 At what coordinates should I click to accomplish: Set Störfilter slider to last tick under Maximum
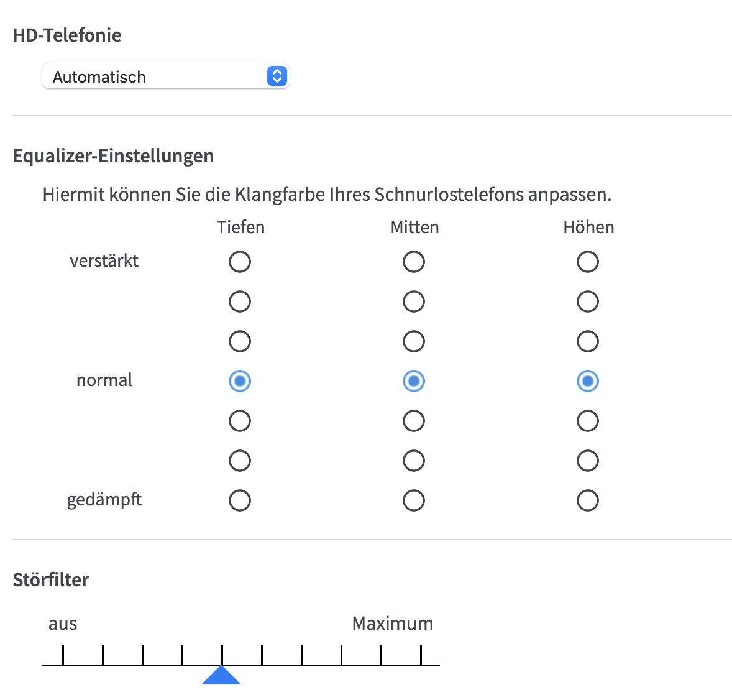coord(421,656)
